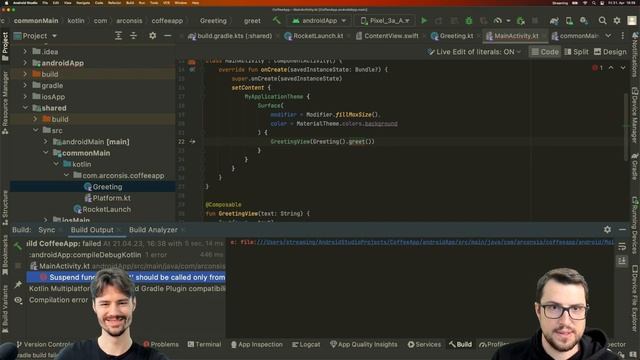Switch to ContentView.swift editor tab

(x=387, y=36)
